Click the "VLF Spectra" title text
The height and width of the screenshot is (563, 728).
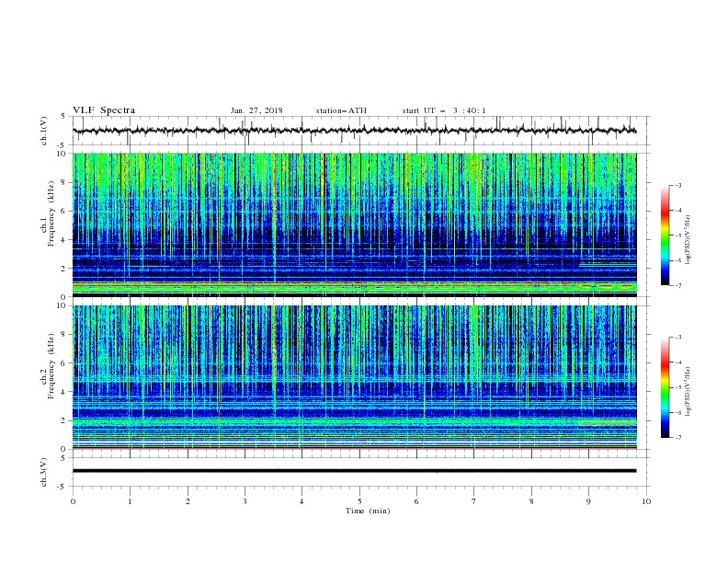[x=104, y=110]
